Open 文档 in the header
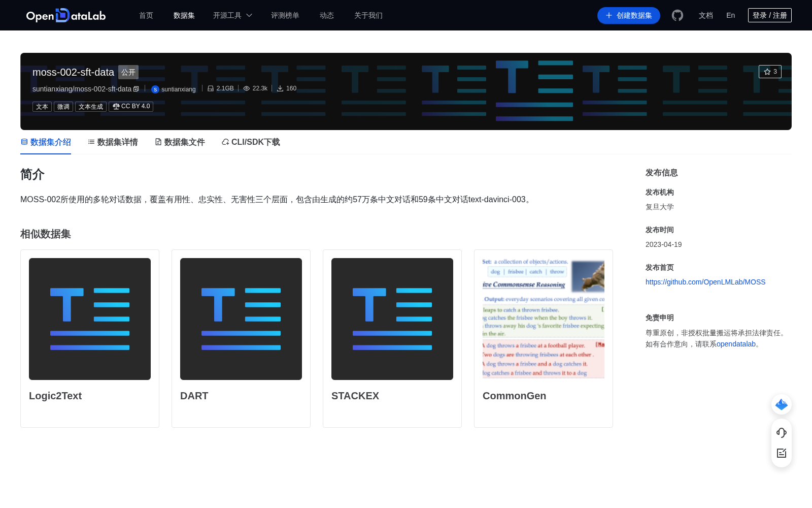Screen dimensions: 812x508 coord(706,15)
